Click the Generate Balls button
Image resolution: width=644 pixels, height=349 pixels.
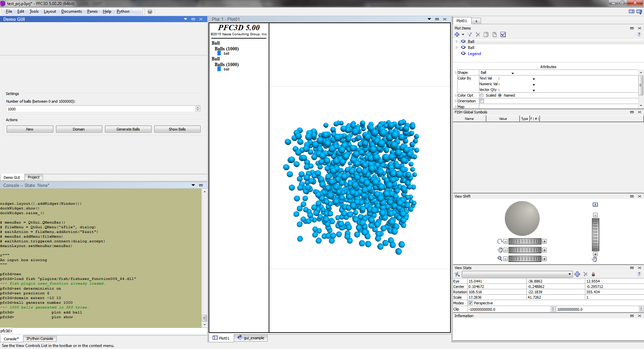(x=128, y=129)
